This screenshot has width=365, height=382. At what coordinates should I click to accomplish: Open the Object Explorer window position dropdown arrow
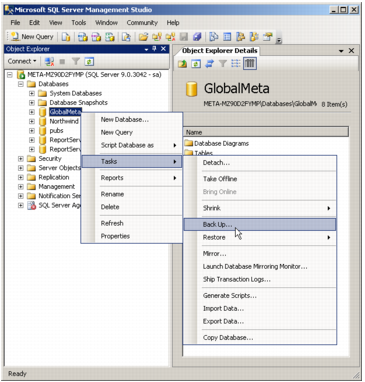pos(146,49)
